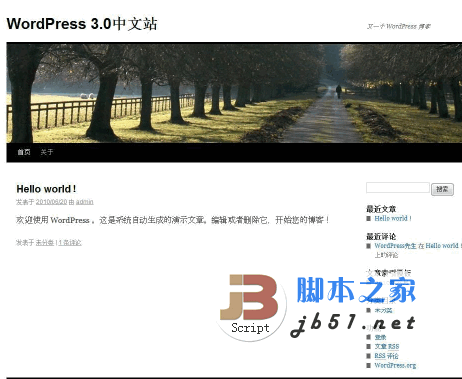
Task: Open the admin author link
Action: tap(85, 202)
